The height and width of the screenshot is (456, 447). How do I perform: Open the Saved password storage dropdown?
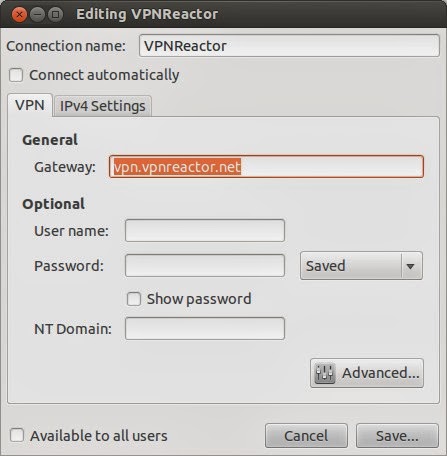361,266
